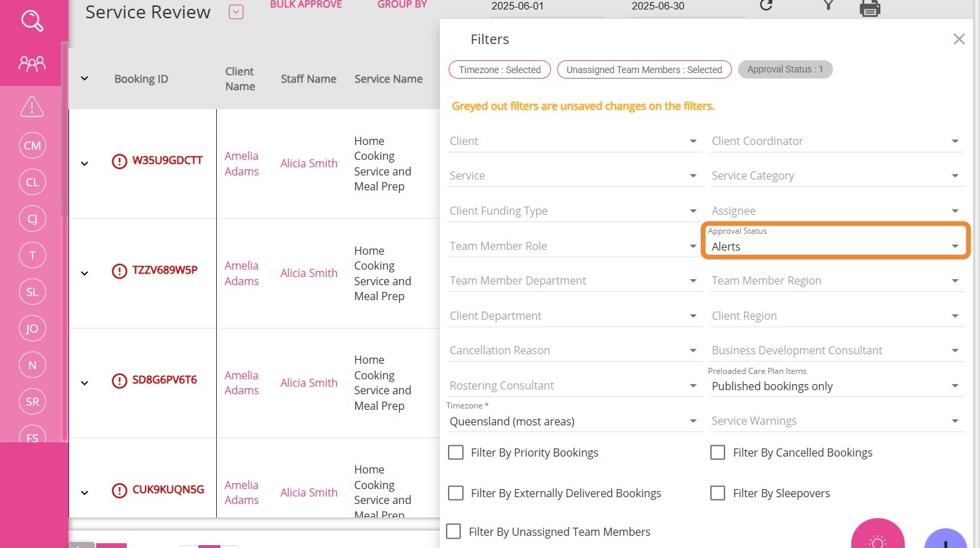The image size is (980, 548).
Task: Open the team members people icon
Action: (x=32, y=64)
